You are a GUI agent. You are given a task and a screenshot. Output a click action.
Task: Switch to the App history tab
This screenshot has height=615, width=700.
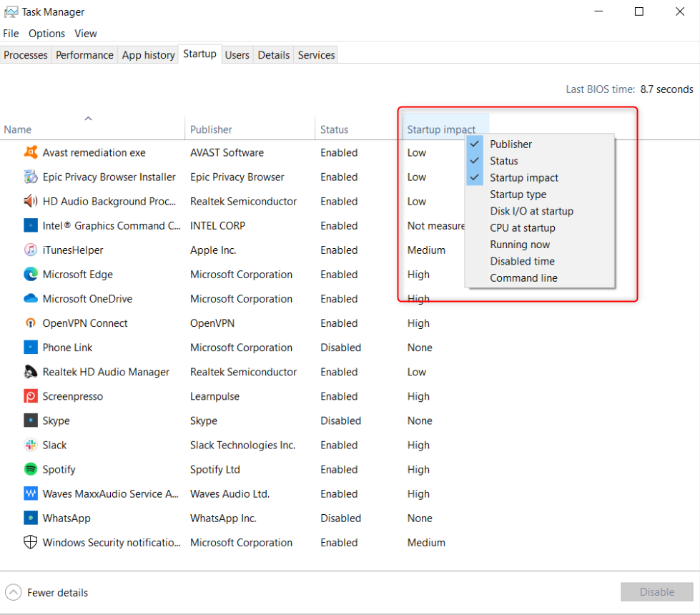148,55
